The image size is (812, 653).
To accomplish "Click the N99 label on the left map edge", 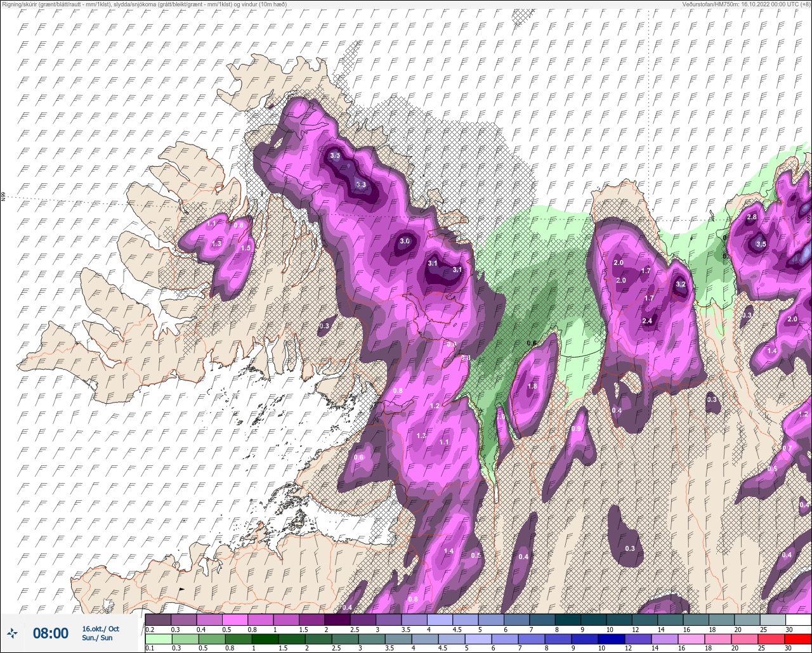I will pos(3,197).
